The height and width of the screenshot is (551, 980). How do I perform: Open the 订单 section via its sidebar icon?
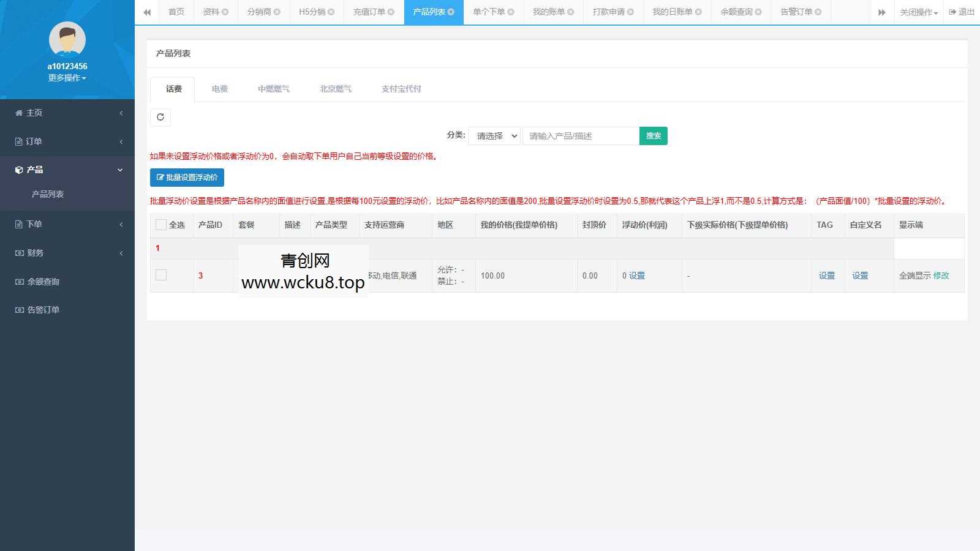tap(18, 141)
